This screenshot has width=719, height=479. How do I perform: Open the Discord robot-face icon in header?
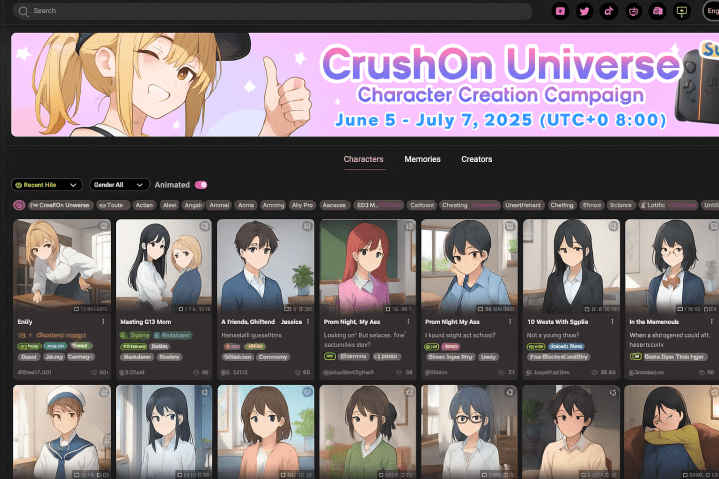(x=633, y=11)
